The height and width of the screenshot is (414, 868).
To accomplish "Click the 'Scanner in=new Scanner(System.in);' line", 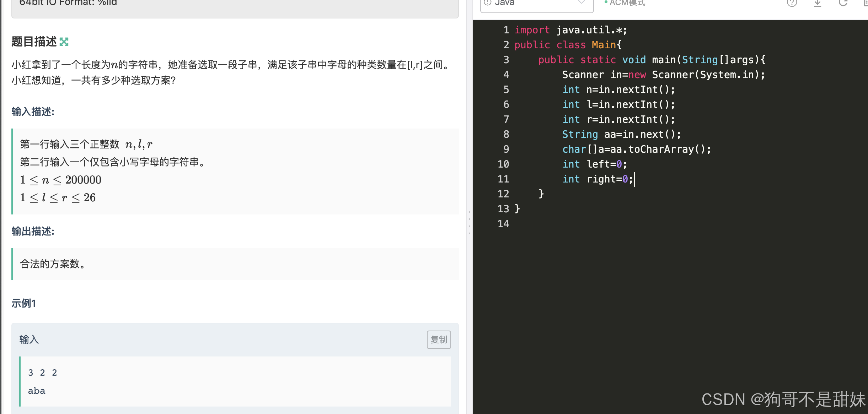I will click(663, 75).
